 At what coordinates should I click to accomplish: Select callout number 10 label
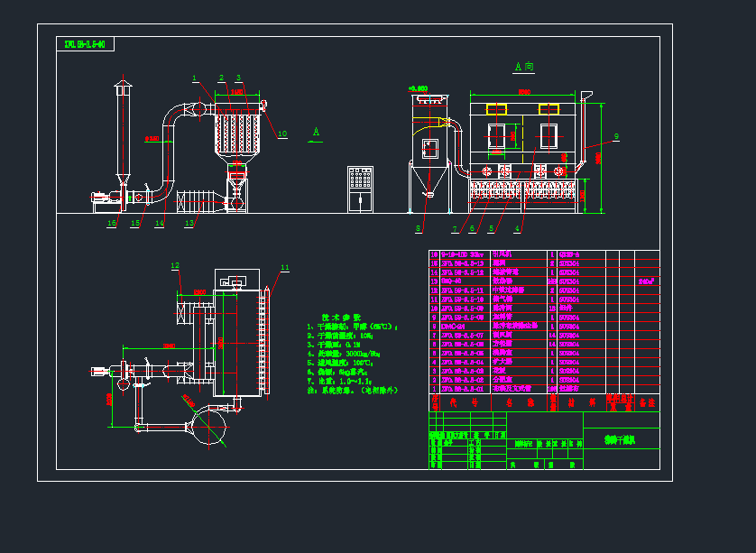(281, 134)
